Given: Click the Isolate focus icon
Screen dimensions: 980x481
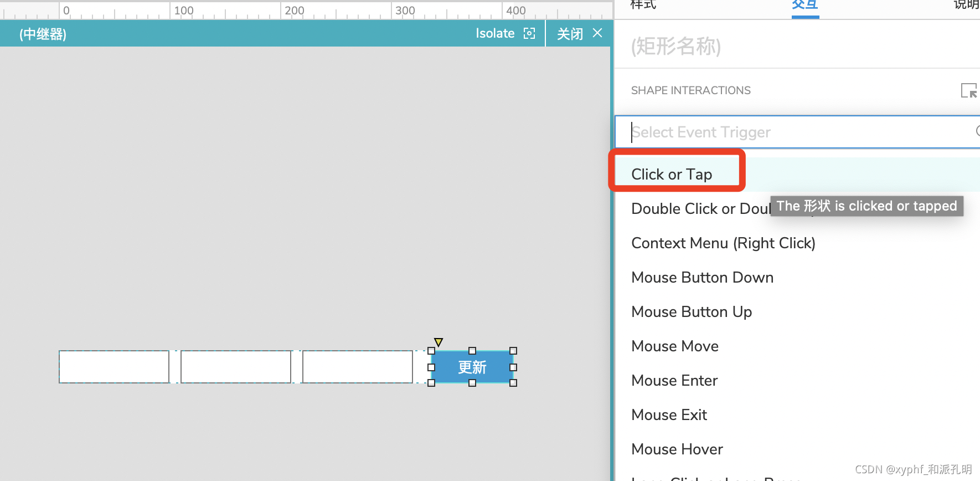Looking at the screenshot, I should click(529, 34).
